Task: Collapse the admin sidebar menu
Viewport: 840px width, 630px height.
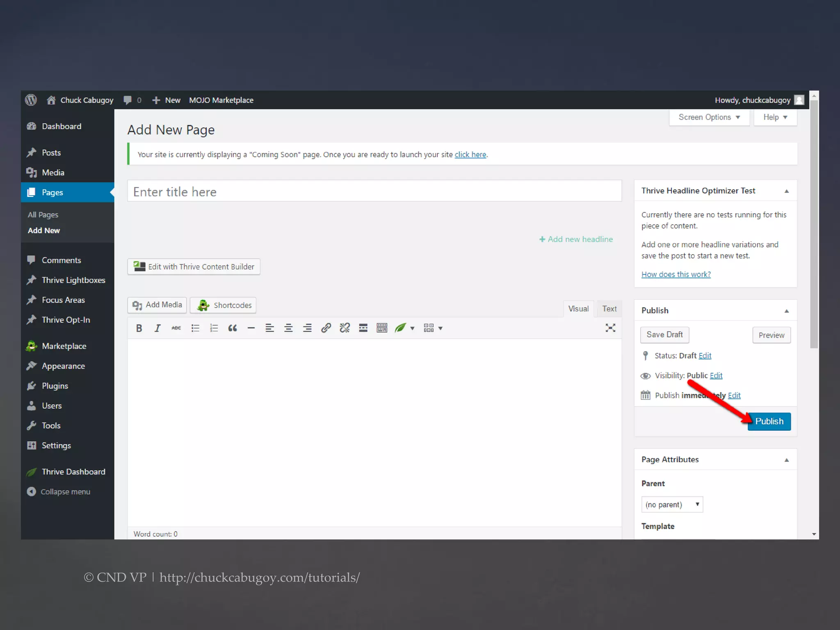Action: 59,491
